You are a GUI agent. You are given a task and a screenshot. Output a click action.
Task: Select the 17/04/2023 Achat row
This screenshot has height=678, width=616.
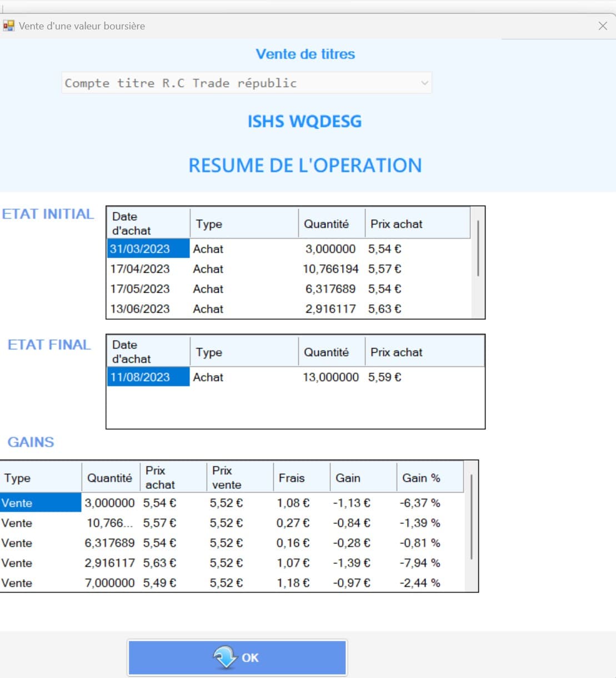click(289, 269)
